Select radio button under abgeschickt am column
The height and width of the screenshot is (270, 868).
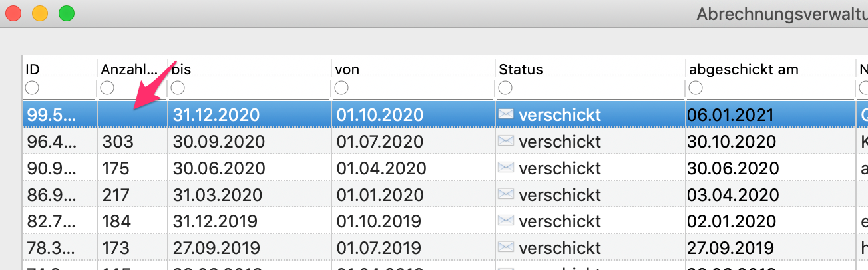click(x=696, y=88)
